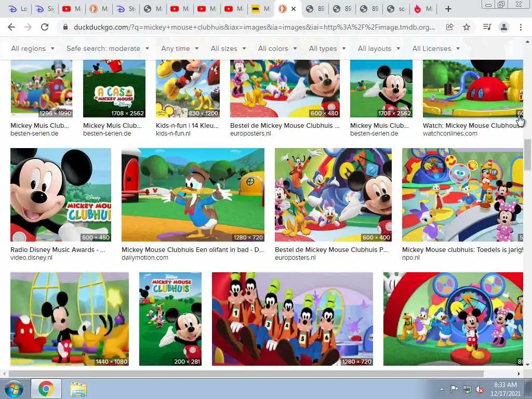Open the A Casa do Mickey Mouse thumbnail
Image resolution: width=532 pixels, height=399 pixels.
[x=114, y=88]
